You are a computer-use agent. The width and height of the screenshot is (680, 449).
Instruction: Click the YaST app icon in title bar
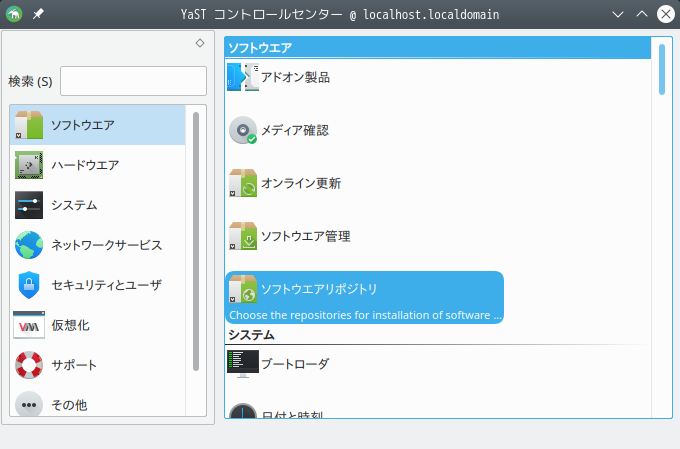click(14, 14)
